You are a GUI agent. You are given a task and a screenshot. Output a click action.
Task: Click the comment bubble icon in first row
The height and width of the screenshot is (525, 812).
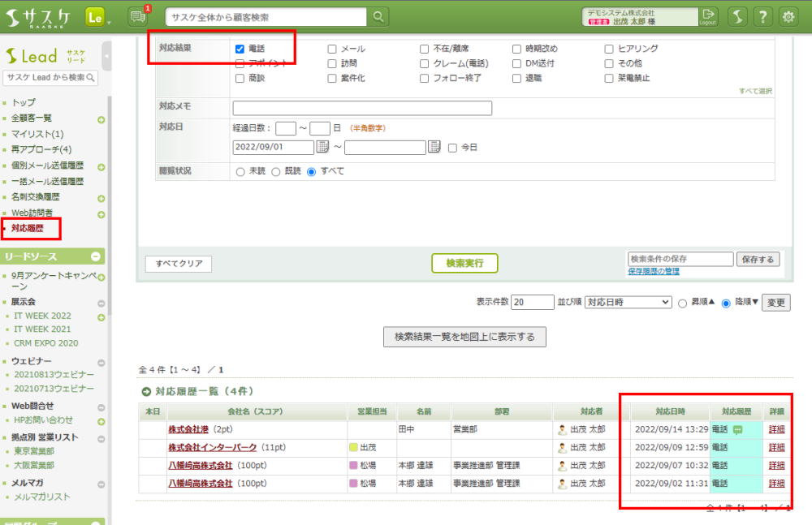(x=737, y=429)
